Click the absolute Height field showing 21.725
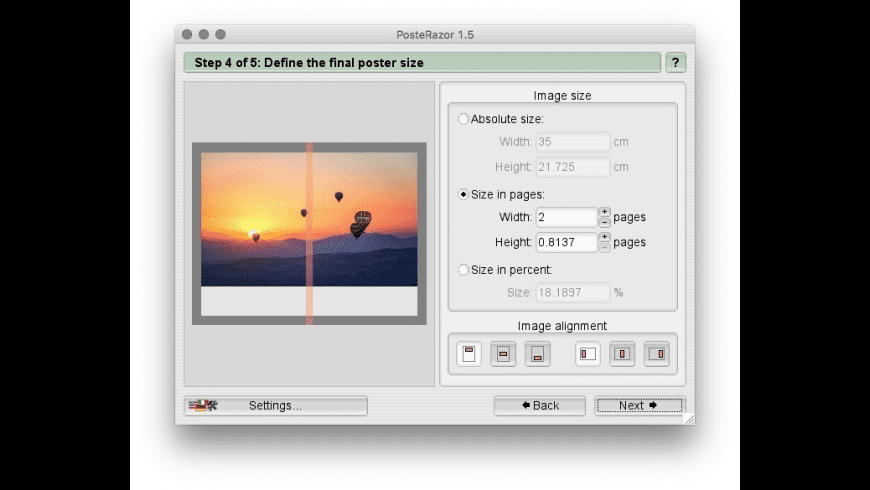 573,166
